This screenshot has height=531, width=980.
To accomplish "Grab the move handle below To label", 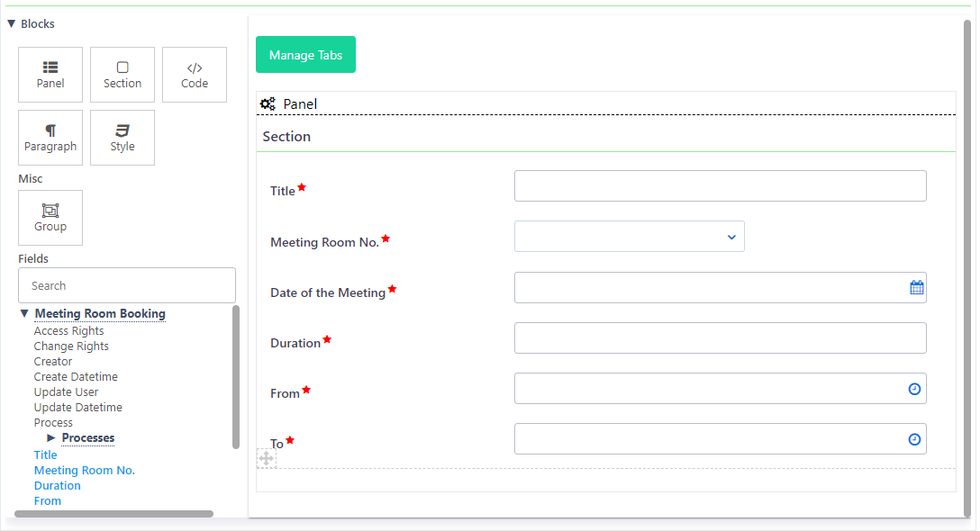I will click(x=266, y=459).
